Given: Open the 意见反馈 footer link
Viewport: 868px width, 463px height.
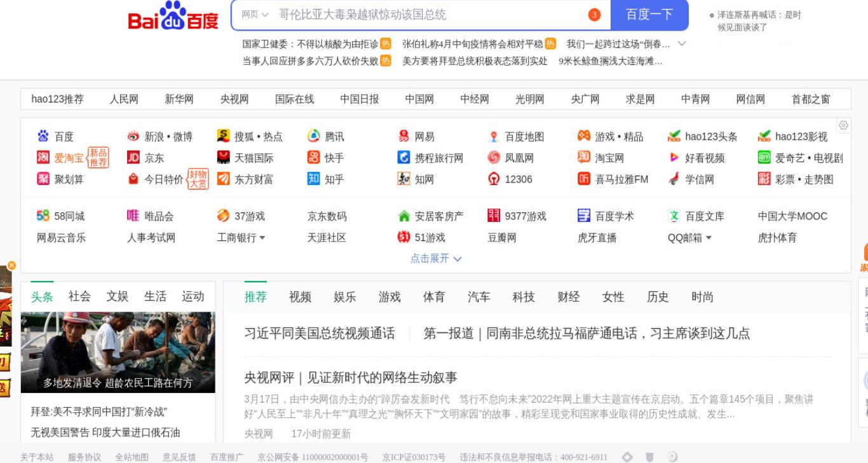Looking at the screenshot, I should pyautogui.click(x=179, y=457).
